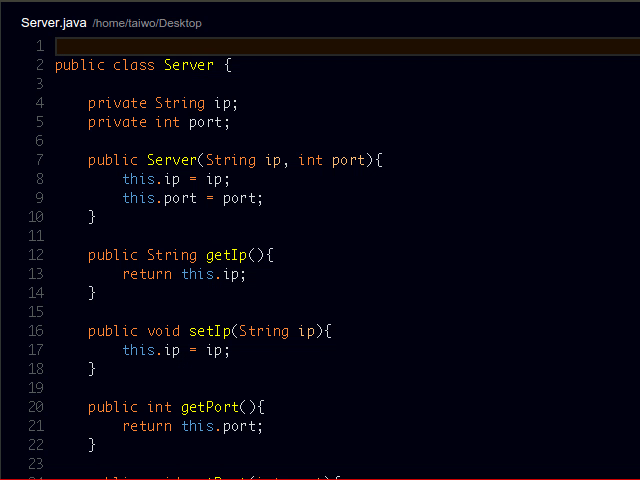Click the /home/taiwo/Desktop file path
640x480 pixels.
(147, 23)
